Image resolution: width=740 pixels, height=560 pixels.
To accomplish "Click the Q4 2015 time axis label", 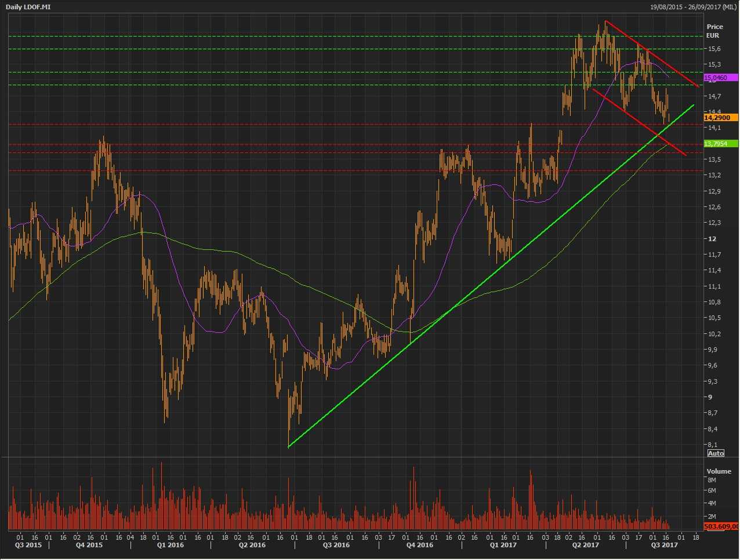I will tap(89, 545).
